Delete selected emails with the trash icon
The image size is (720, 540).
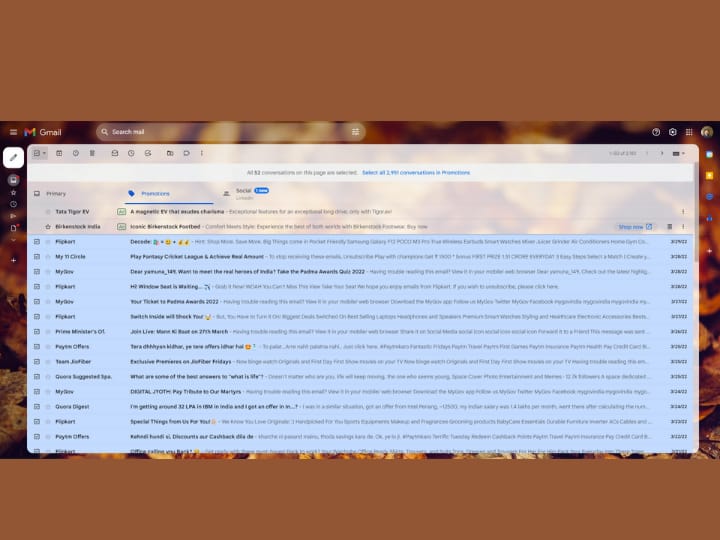pyautogui.click(x=92, y=153)
